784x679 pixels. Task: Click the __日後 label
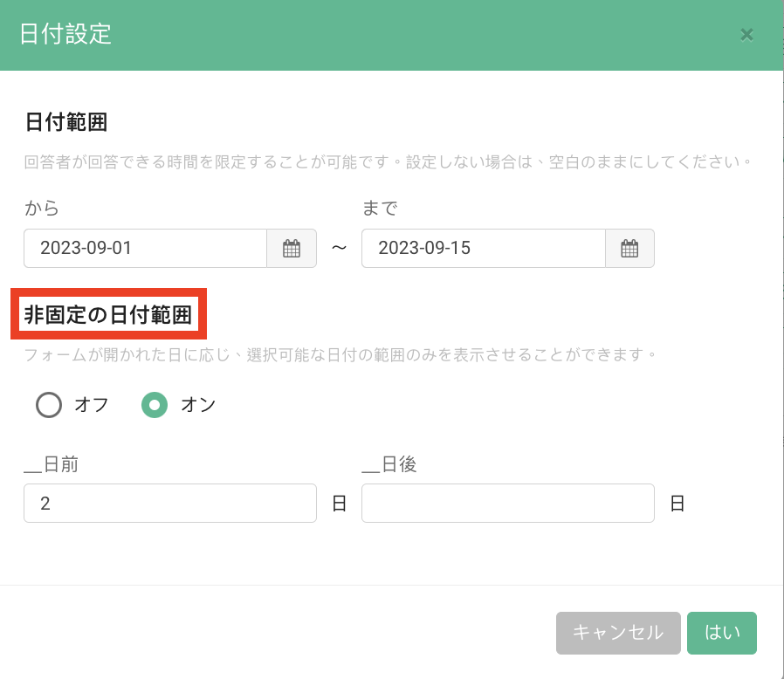389,464
